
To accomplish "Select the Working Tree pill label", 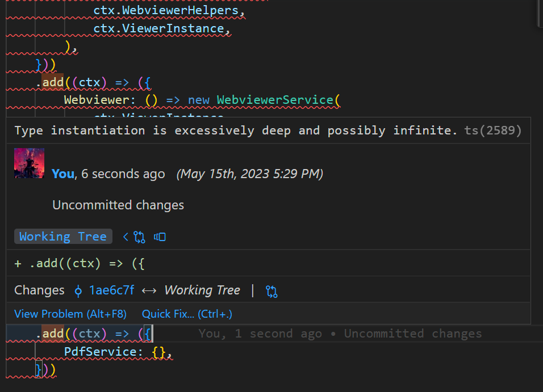I will pos(63,237).
